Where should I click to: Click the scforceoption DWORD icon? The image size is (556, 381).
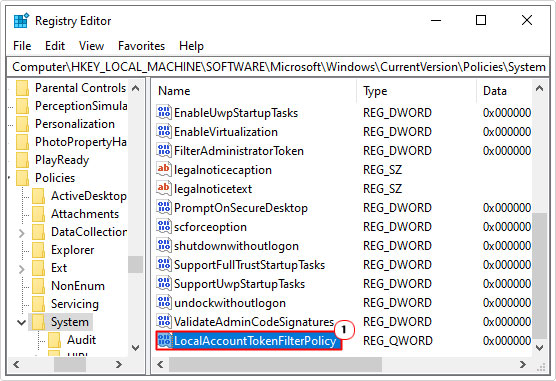[163, 227]
